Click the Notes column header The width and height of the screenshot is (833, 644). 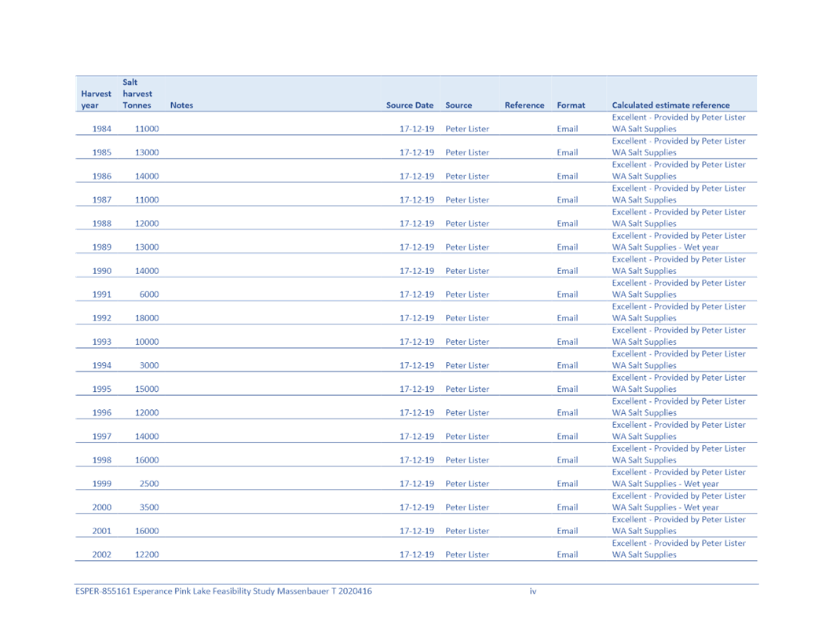(x=181, y=105)
